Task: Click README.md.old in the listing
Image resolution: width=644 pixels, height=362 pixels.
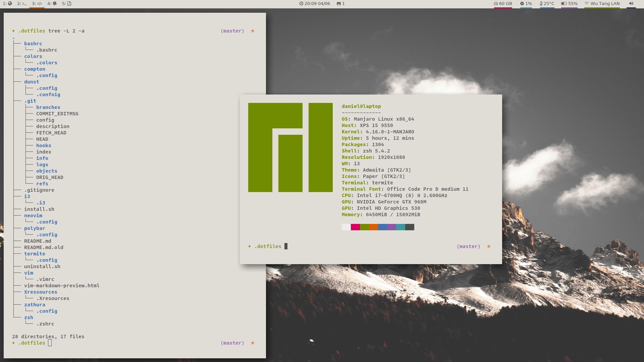Action: pos(44,247)
